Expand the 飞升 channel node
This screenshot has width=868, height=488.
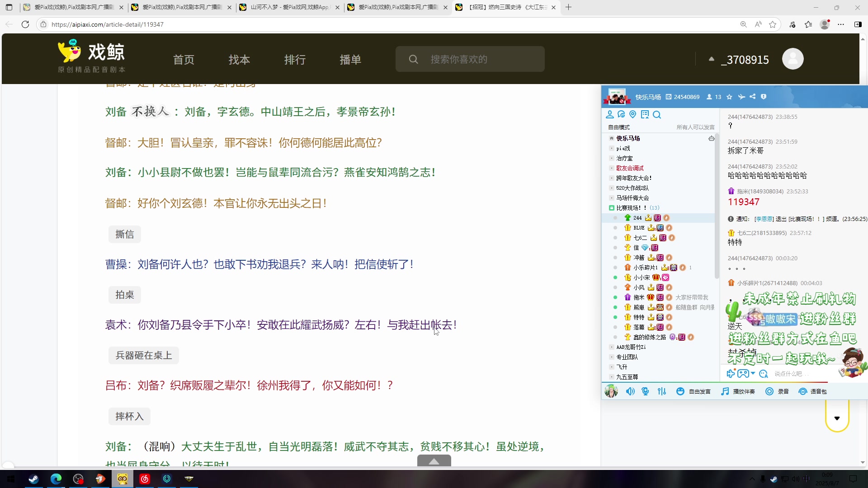tap(612, 367)
